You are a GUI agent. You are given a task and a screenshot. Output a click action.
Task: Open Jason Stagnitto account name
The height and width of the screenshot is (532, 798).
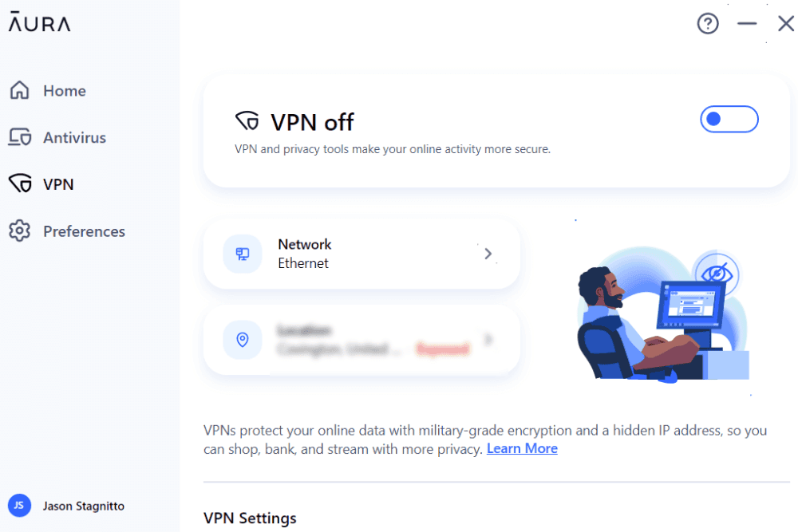83,506
